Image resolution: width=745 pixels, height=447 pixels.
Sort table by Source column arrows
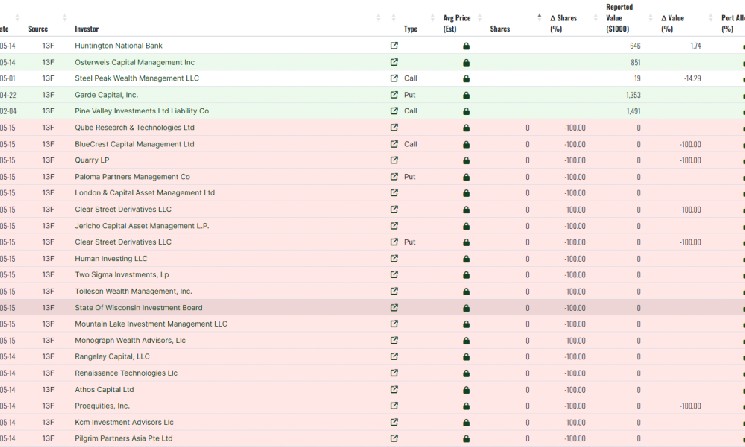click(65, 18)
